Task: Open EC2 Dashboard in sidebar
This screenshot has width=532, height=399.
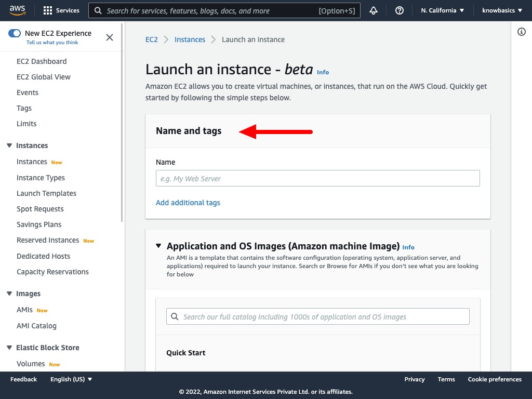Action: (x=42, y=61)
